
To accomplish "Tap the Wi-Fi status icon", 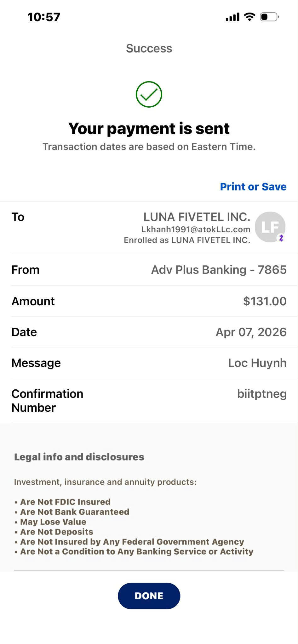I will point(249,17).
